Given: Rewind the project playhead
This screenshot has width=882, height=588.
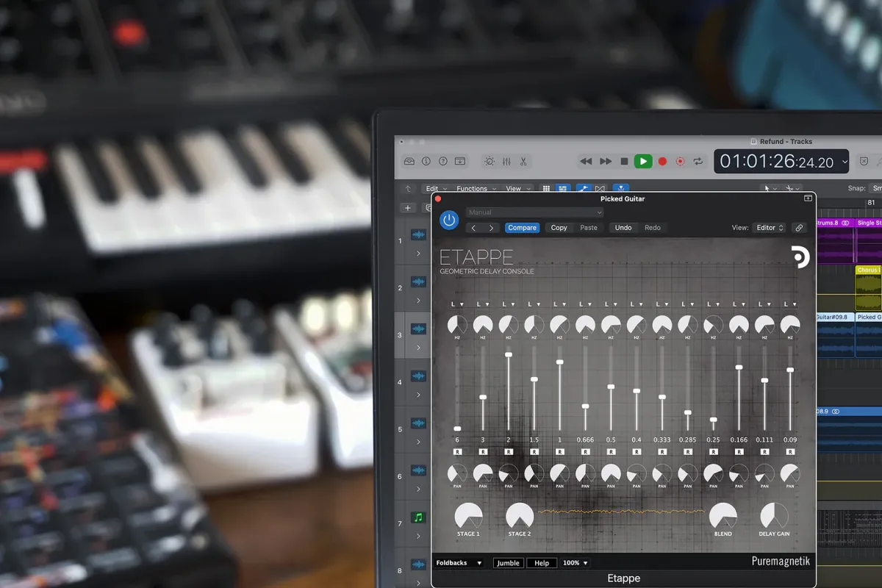Looking at the screenshot, I should (x=586, y=161).
